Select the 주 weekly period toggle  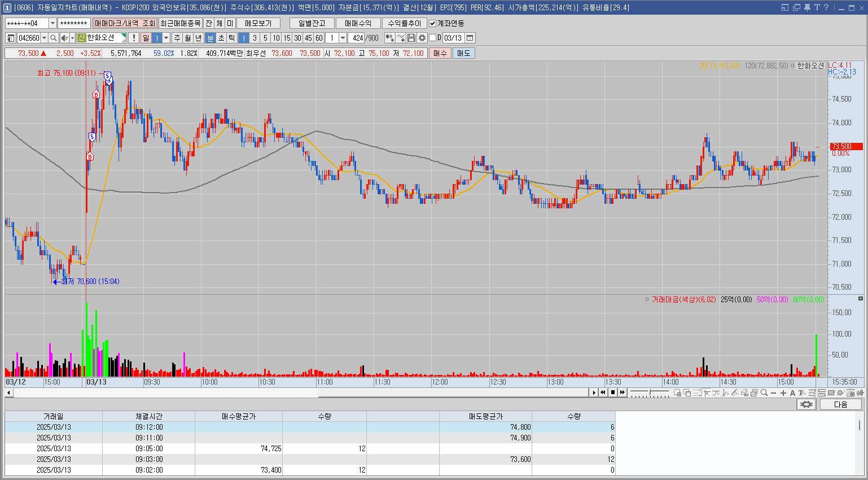tap(177, 38)
